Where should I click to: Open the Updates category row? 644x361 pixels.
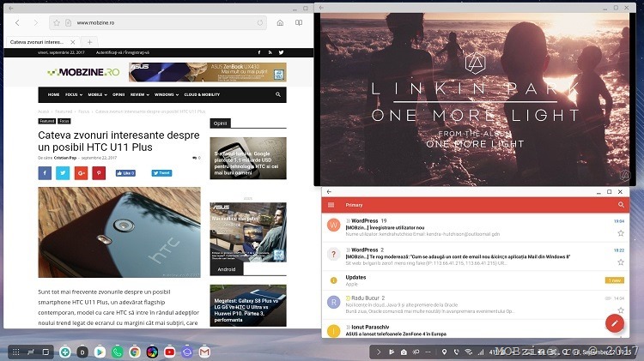click(475, 280)
